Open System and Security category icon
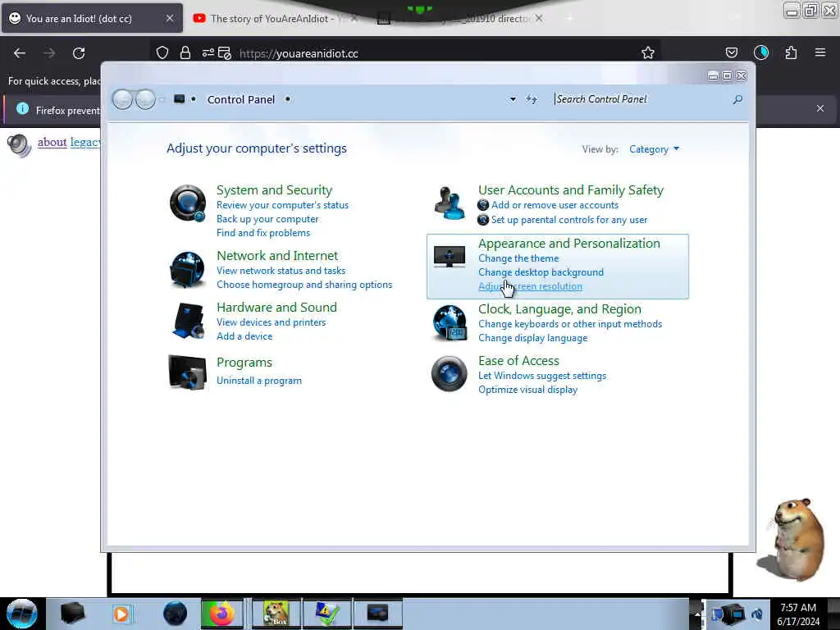 (188, 203)
